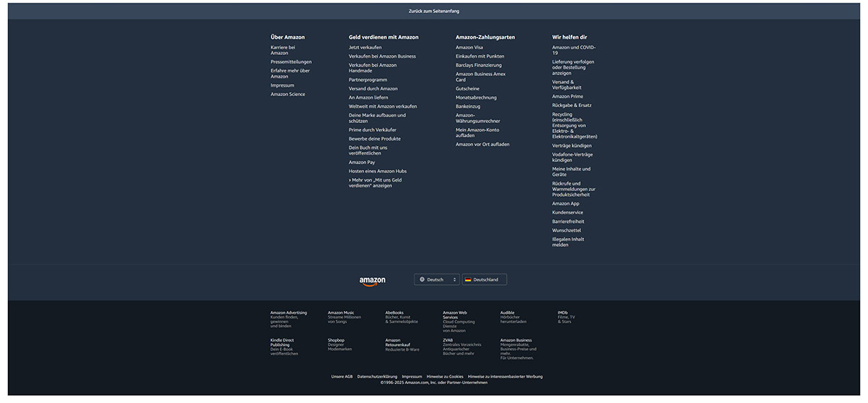
Task: Click 'Verträge kündigen' link
Action: coord(572,145)
